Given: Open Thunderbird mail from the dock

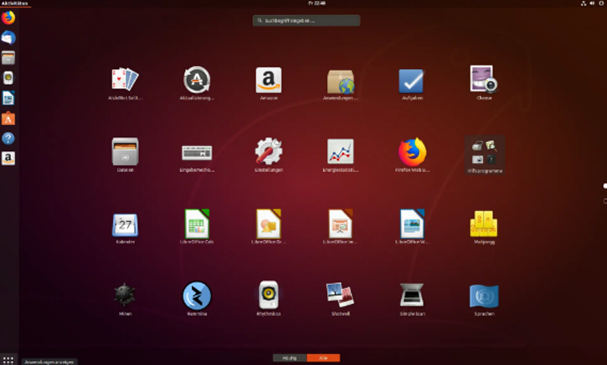Looking at the screenshot, I should pyautogui.click(x=8, y=38).
